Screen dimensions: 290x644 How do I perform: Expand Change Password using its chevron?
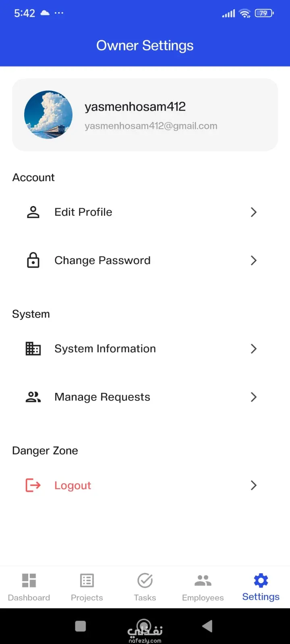pyautogui.click(x=254, y=260)
